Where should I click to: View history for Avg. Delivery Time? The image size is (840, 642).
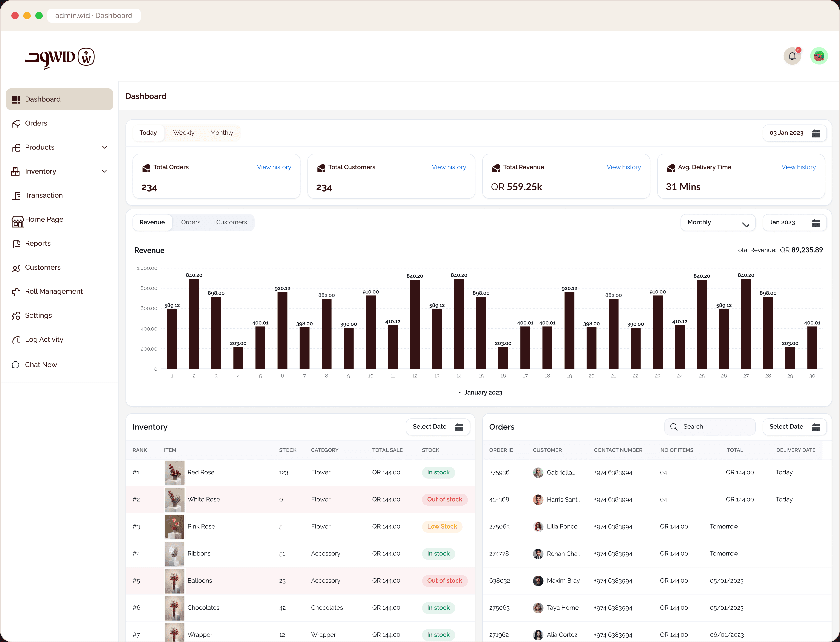pyautogui.click(x=798, y=167)
